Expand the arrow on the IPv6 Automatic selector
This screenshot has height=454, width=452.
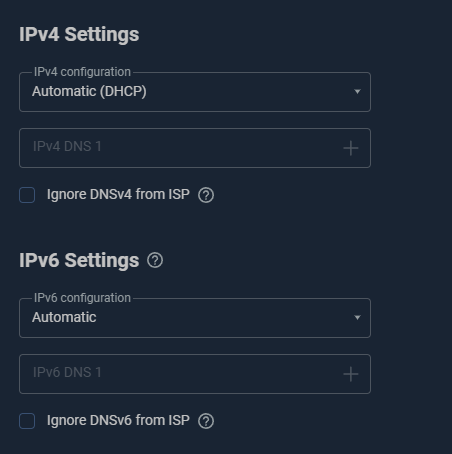pyautogui.click(x=357, y=317)
